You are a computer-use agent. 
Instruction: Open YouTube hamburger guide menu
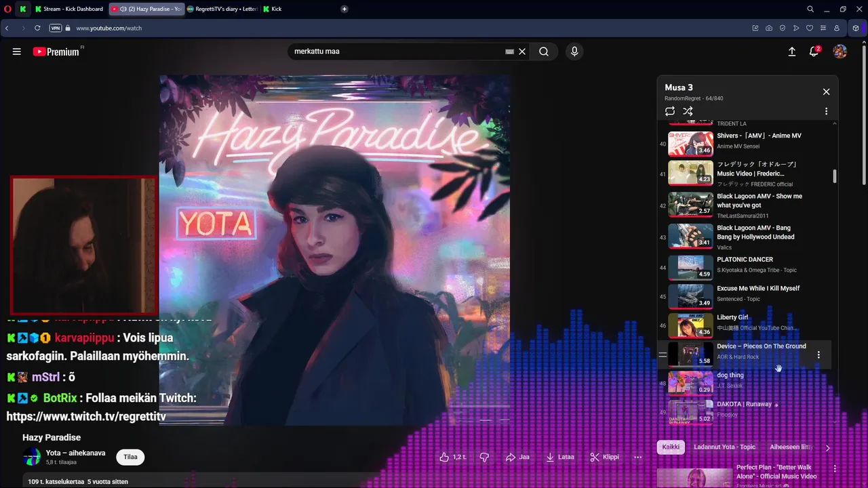coord(17,52)
